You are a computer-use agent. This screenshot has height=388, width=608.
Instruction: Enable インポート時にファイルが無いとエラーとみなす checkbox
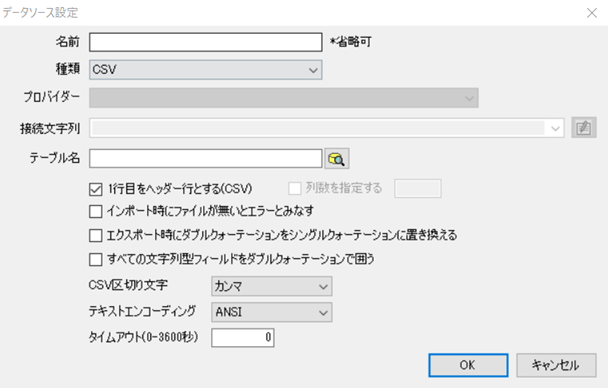coord(95,212)
